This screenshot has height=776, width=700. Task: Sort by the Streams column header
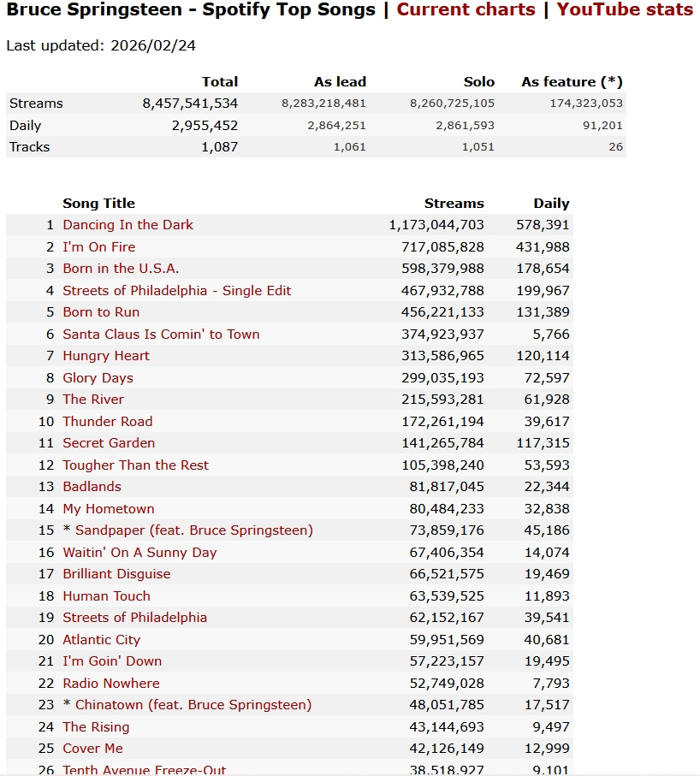coord(454,204)
